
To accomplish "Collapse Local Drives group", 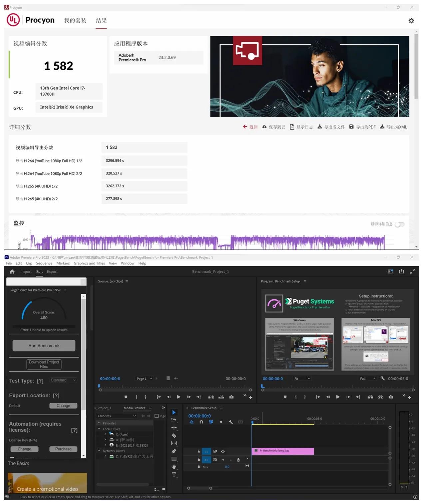I will coord(99,429).
